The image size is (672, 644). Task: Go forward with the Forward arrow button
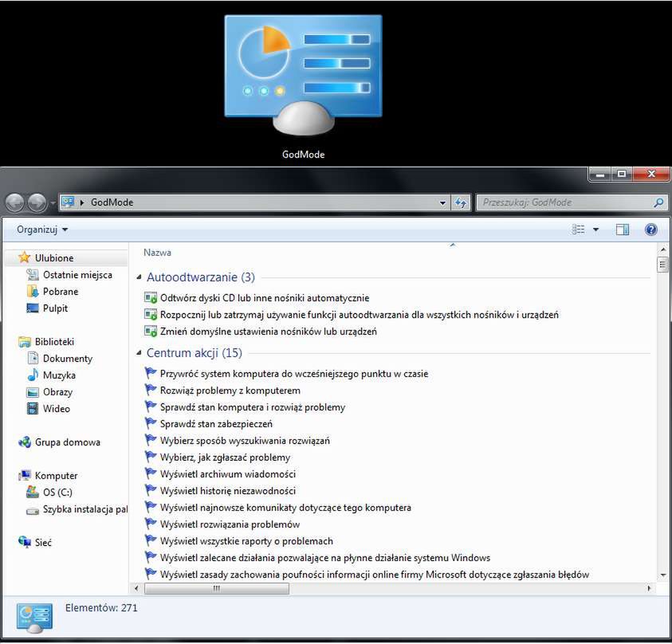[x=37, y=202]
